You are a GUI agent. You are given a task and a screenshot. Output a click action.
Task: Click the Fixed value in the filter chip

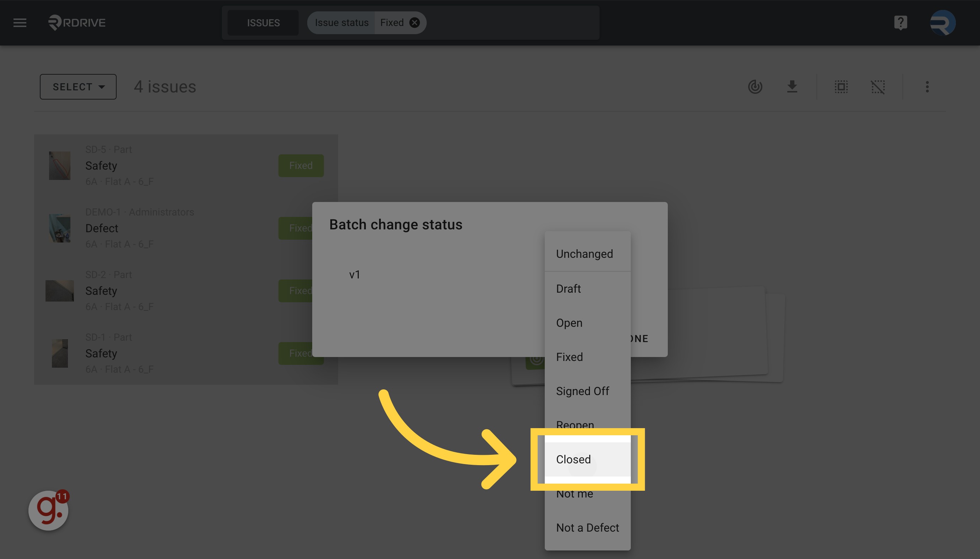[x=392, y=23]
